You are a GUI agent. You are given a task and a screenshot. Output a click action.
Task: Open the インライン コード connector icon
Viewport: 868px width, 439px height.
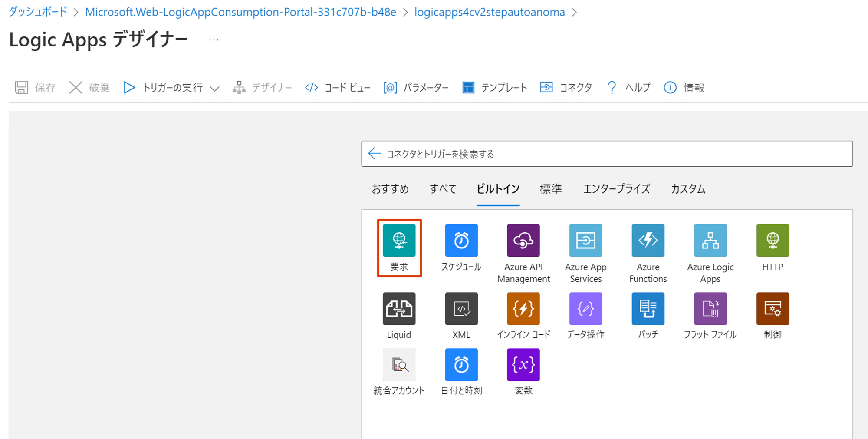pyautogui.click(x=523, y=309)
